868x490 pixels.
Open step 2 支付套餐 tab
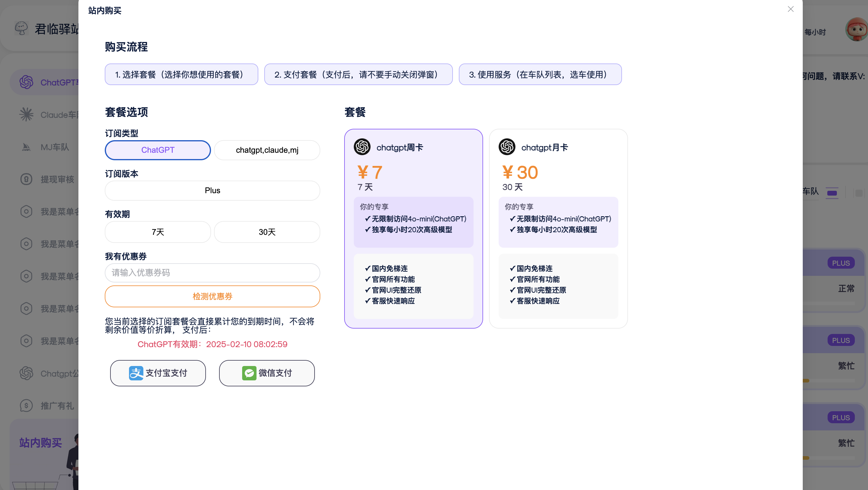[x=358, y=74]
